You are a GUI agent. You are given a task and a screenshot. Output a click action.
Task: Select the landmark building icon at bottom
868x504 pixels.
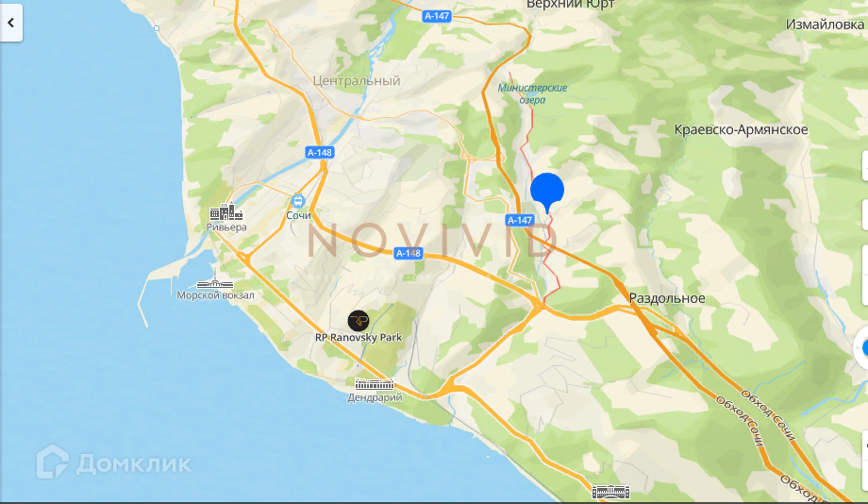tap(610, 492)
